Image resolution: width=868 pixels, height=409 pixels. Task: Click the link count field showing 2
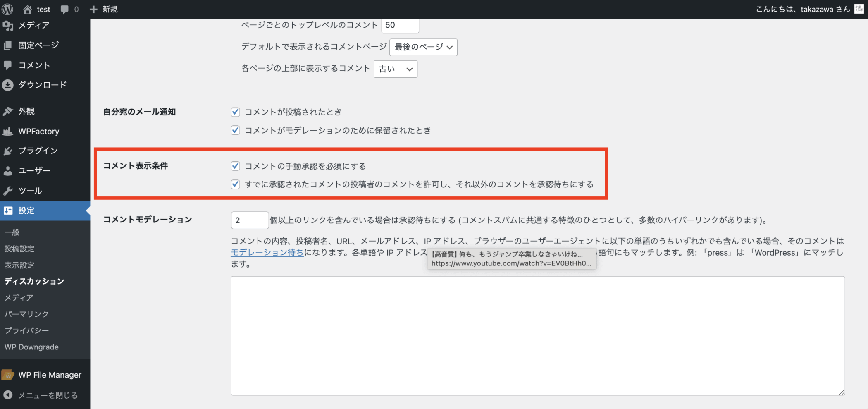coord(249,220)
